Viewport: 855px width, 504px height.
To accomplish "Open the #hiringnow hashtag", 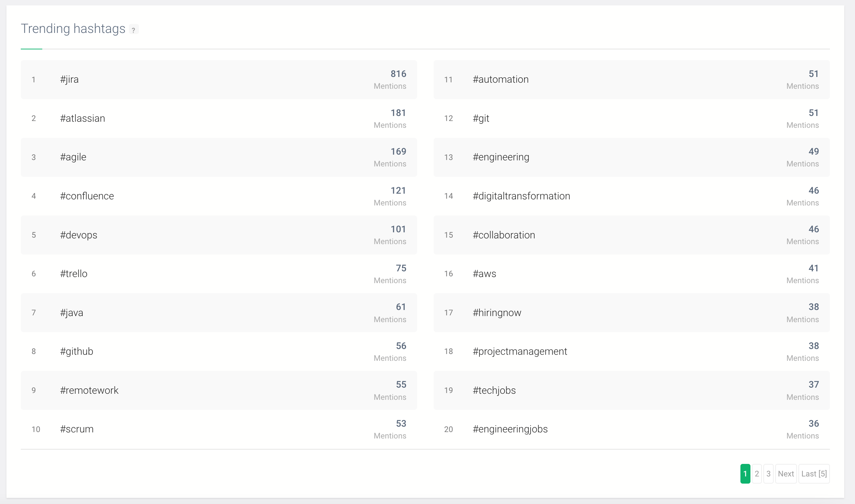I will click(497, 313).
